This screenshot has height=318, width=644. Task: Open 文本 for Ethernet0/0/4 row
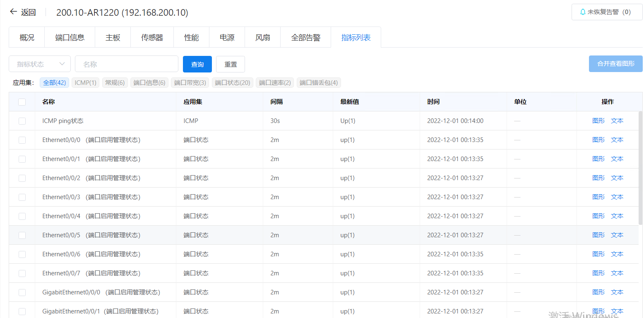pyautogui.click(x=617, y=216)
